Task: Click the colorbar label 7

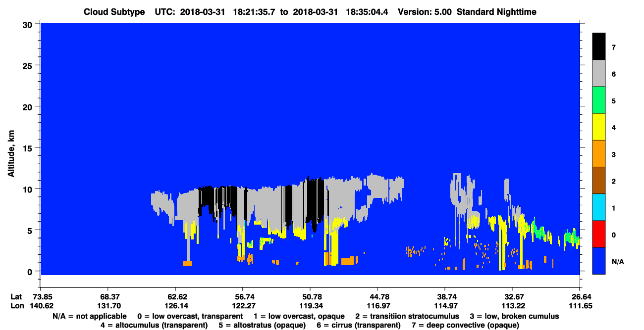Action: (x=614, y=47)
